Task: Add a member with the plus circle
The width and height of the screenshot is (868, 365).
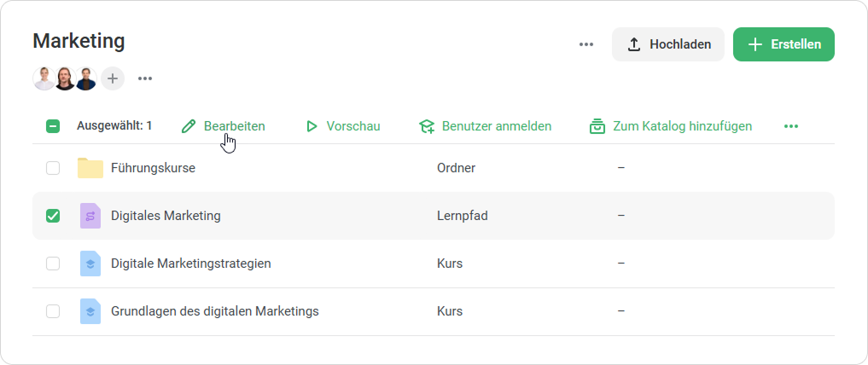Action: [113, 78]
